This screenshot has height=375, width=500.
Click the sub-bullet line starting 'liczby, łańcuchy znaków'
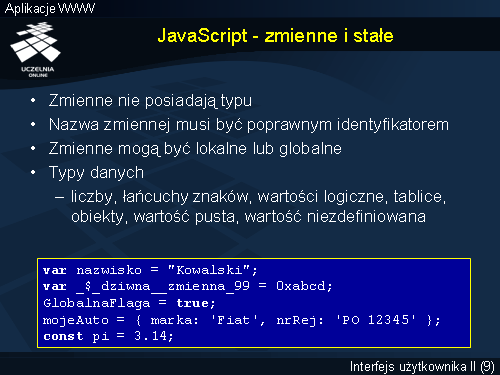pos(258,197)
